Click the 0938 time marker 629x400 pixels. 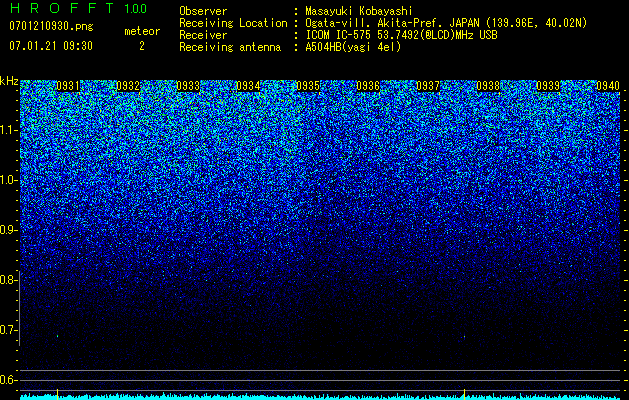488,86
